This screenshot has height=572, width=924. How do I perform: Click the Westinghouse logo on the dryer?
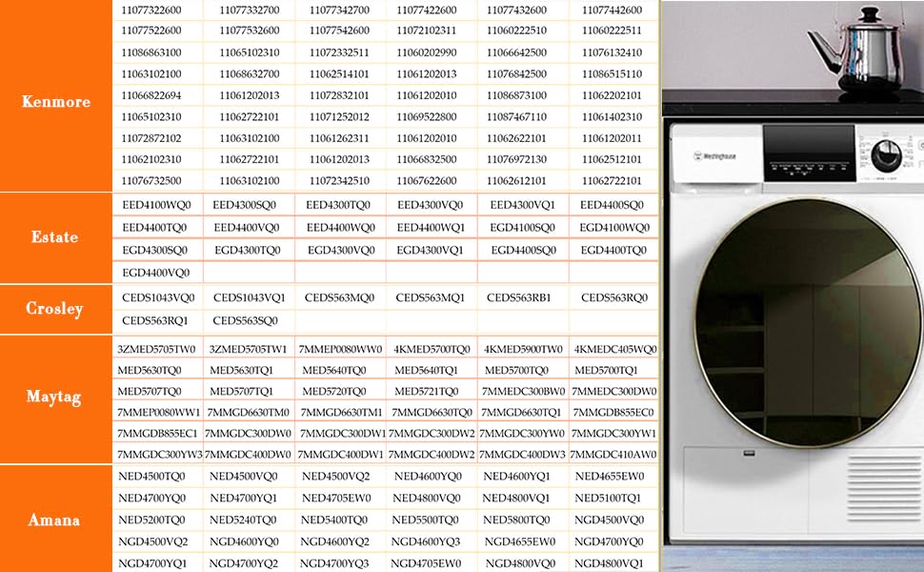[713, 156]
